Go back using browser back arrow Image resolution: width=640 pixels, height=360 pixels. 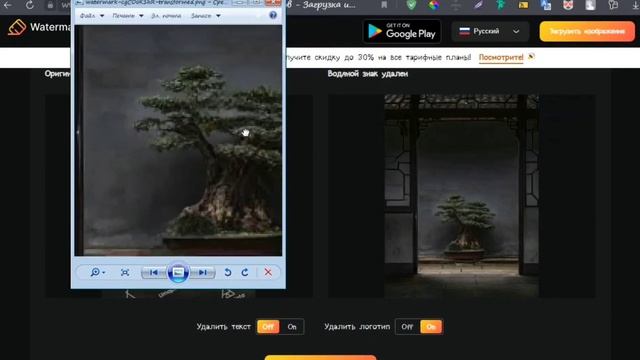coord(7,5)
